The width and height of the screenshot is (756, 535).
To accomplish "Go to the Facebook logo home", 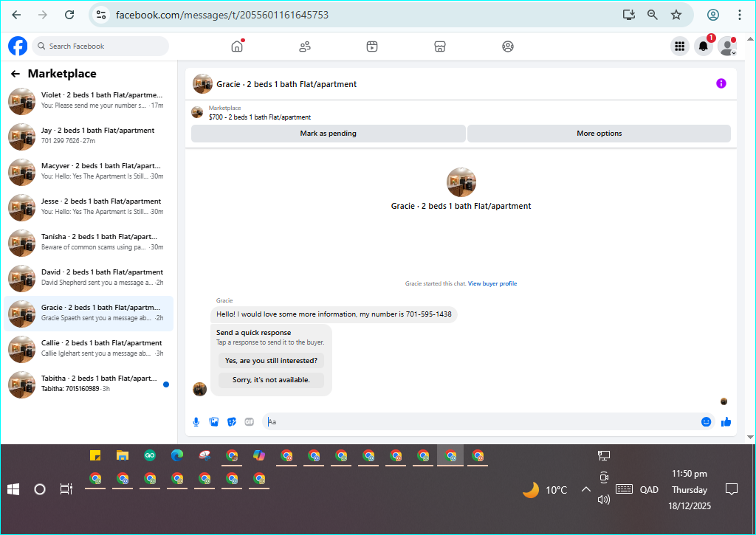I will [18, 46].
